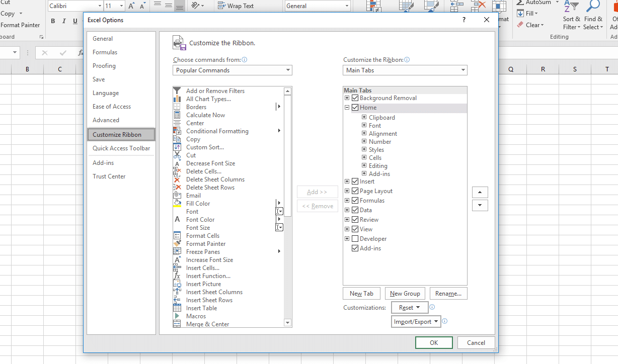Toggle the Insert tab checkbox
Image resolution: width=618 pixels, height=364 pixels.
[x=355, y=181]
